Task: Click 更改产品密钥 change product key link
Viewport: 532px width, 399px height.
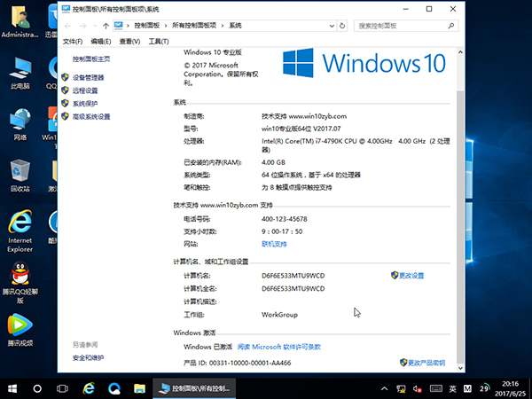Action: 426,363
